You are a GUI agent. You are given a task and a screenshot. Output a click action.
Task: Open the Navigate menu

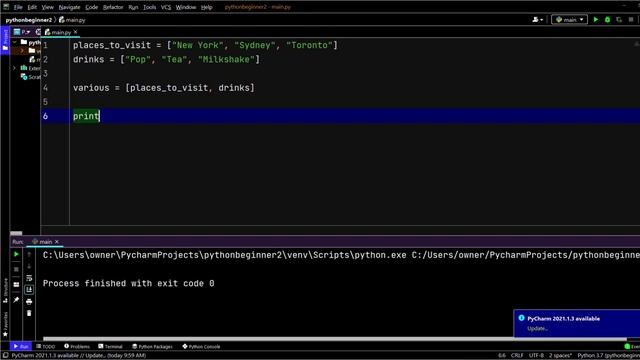pyautogui.click(x=69, y=7)
